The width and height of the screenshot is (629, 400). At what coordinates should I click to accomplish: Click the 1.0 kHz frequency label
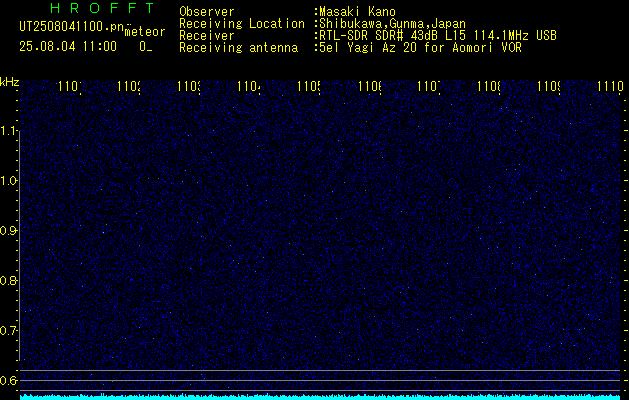pyautogui.click(x=8, y=181)
